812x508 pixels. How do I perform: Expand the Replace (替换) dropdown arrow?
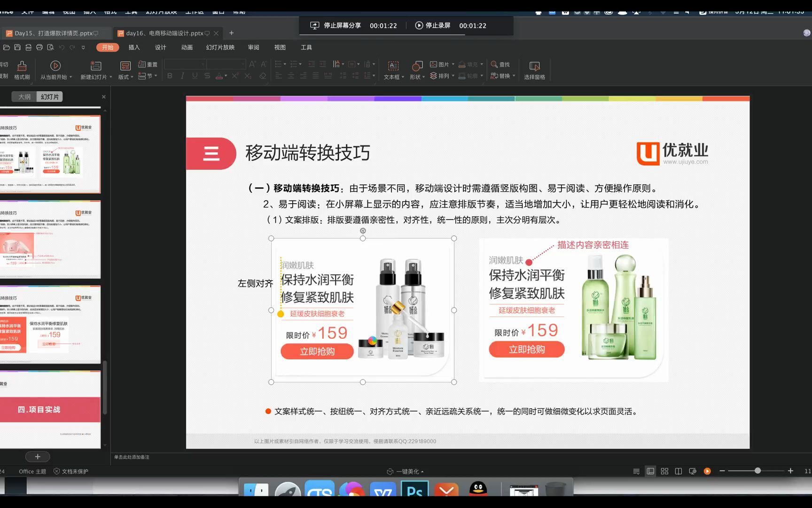(x=514, y=76)
